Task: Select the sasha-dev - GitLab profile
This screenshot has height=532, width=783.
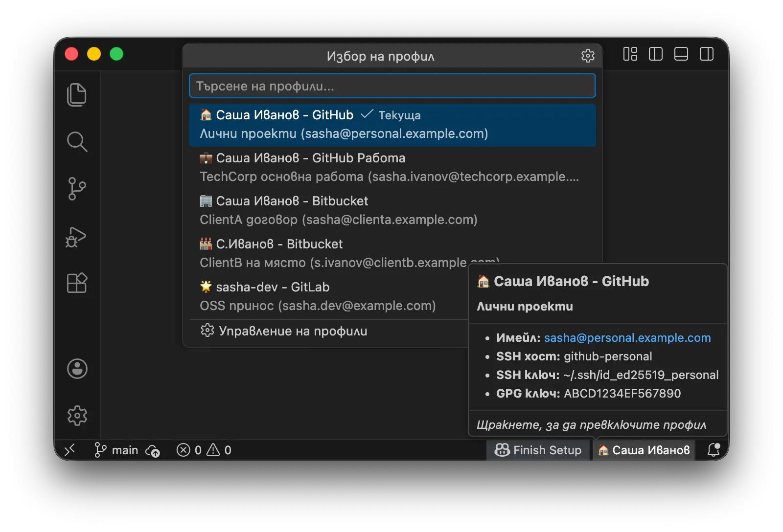Action: [x=328, y=297]
